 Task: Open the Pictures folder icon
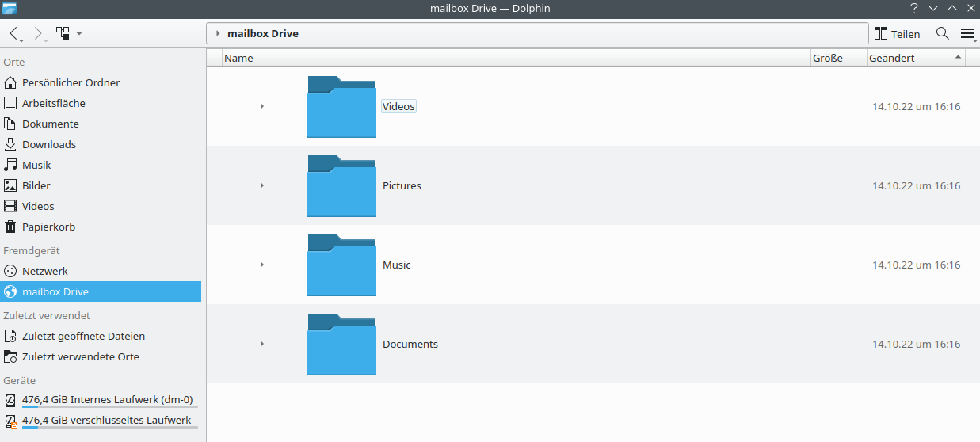pos(341,185)
